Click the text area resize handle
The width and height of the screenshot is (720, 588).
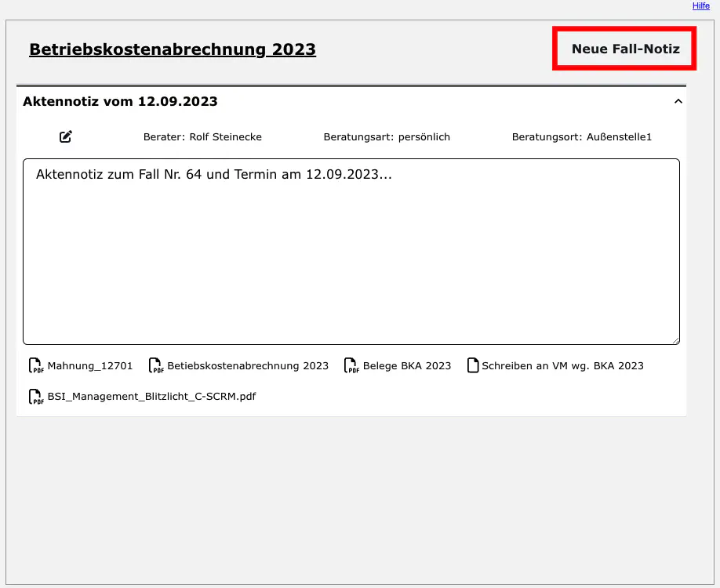[x=675, y=340]
